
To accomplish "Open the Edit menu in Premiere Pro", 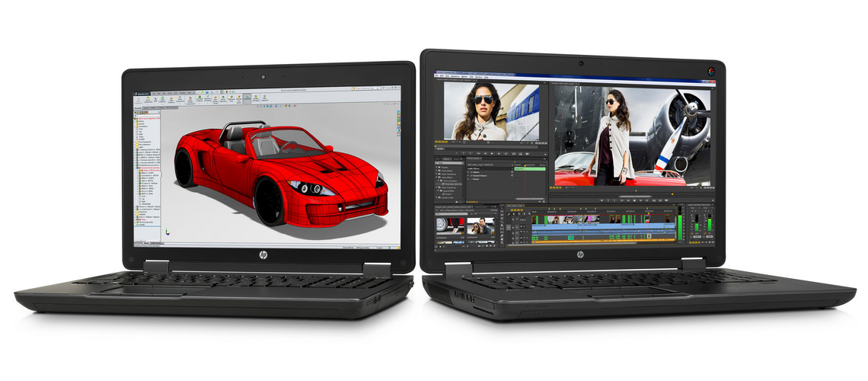I will (442, 75).
